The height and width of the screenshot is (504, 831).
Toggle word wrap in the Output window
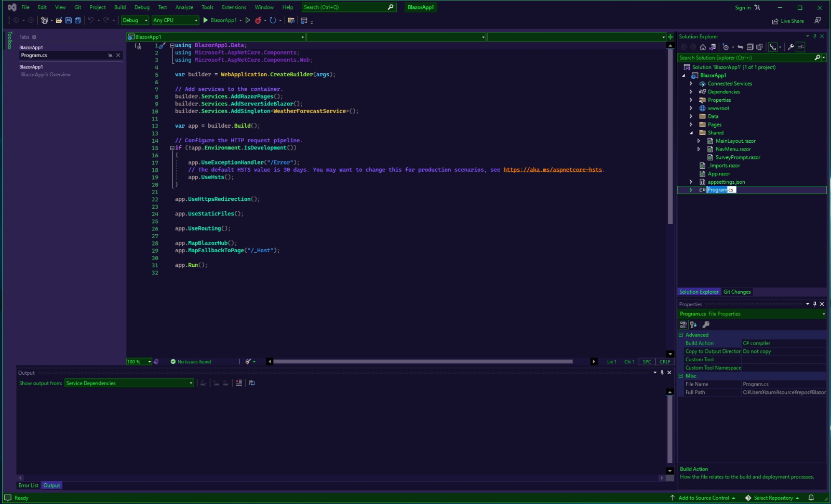pos(252,383)
